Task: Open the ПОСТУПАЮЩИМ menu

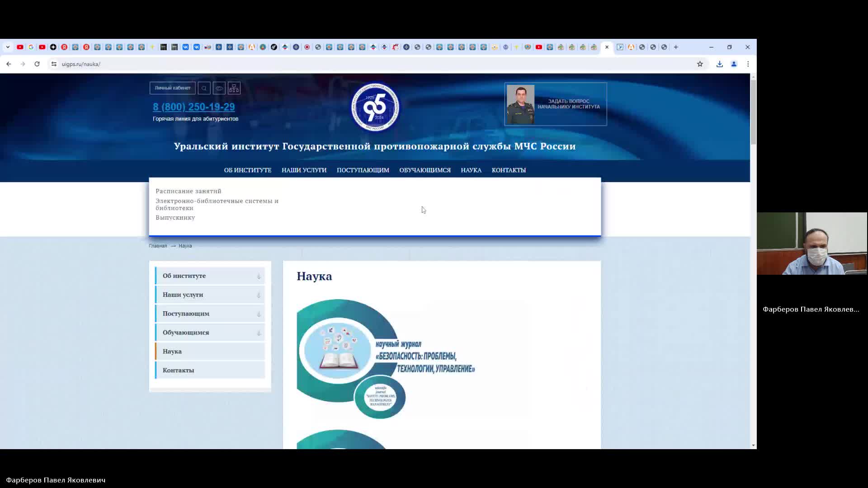Action: point(363,170)
